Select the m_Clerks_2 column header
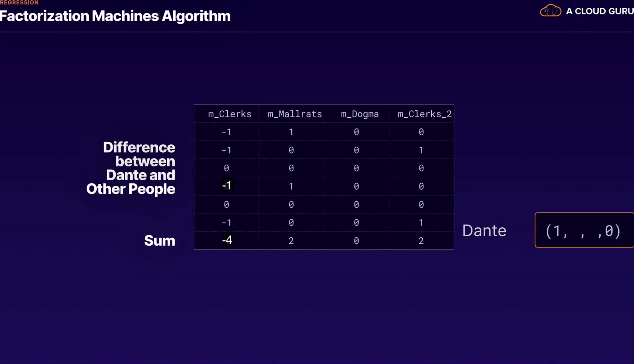This screenshot has height=364, width=634. coord(424,114)
